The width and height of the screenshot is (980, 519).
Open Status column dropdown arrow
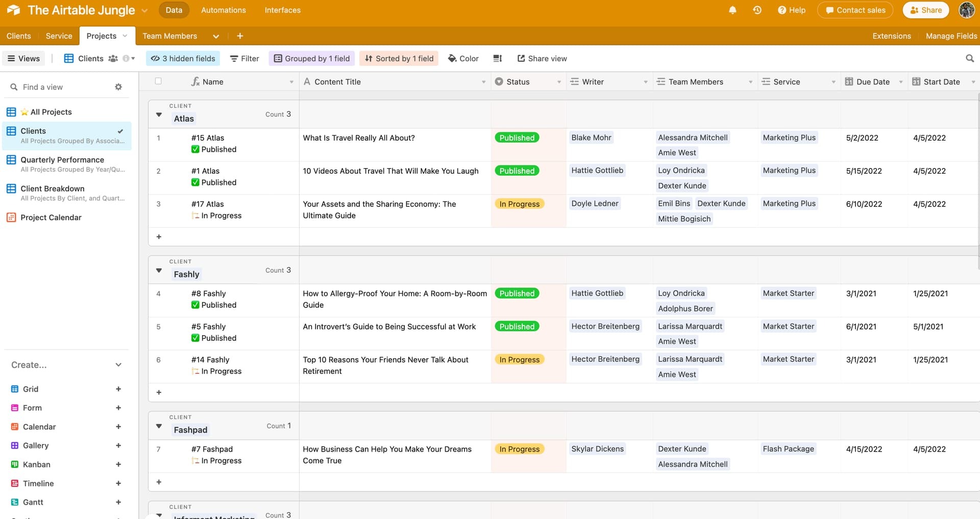pos(559,82)
